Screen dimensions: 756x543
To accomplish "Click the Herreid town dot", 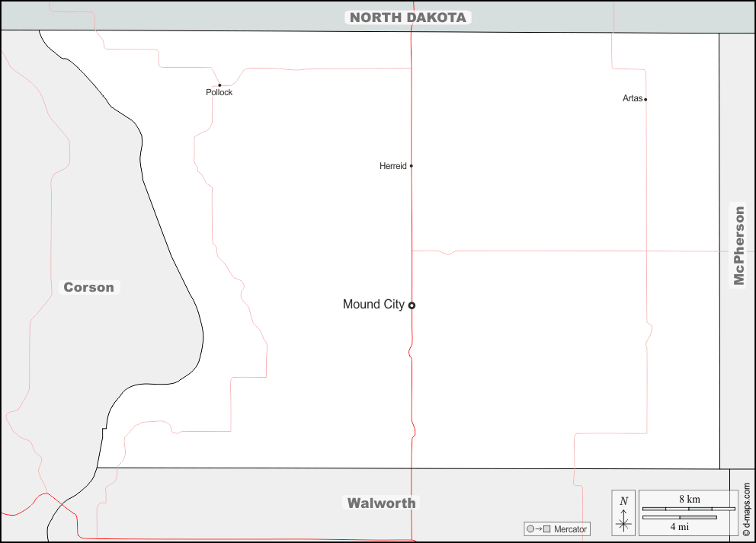I will click(412, 165).
